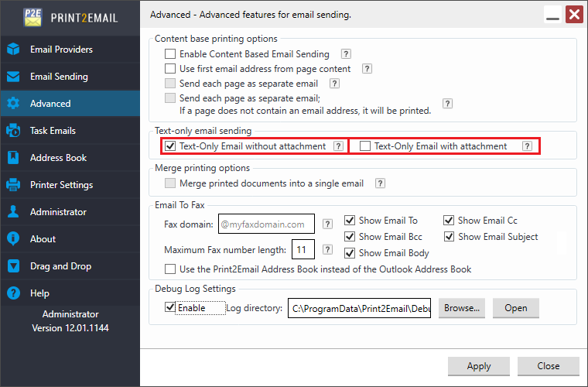Go to the Email Sending section

coord(70,77)
